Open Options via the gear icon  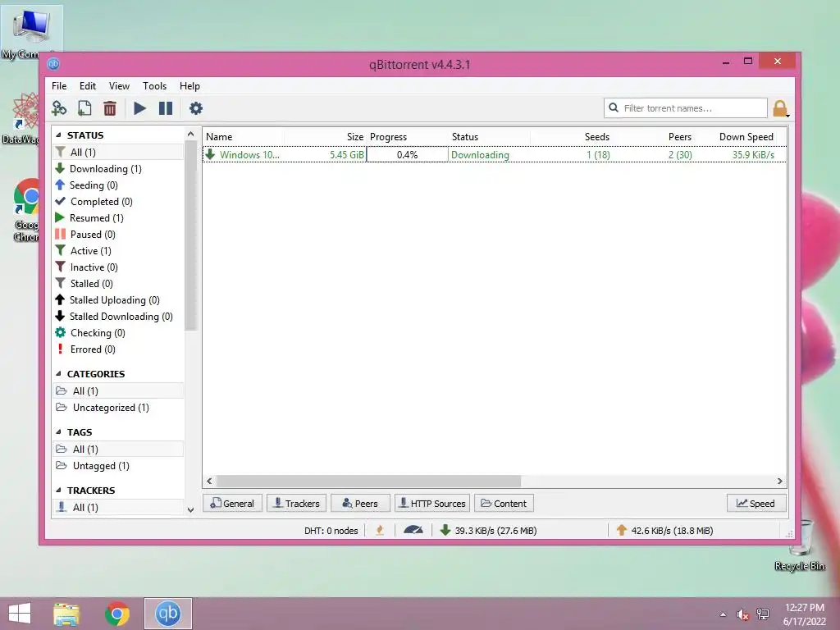196,108
